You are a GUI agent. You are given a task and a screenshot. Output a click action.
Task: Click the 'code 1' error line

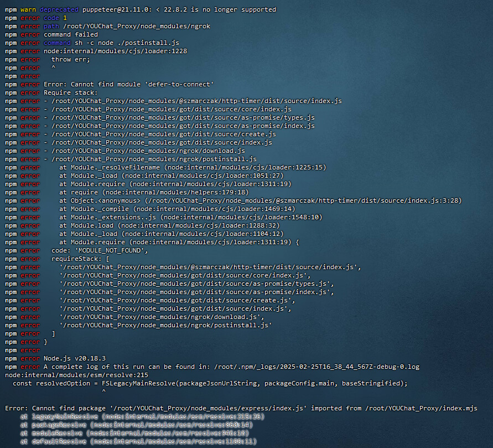(x=55, y=18)
